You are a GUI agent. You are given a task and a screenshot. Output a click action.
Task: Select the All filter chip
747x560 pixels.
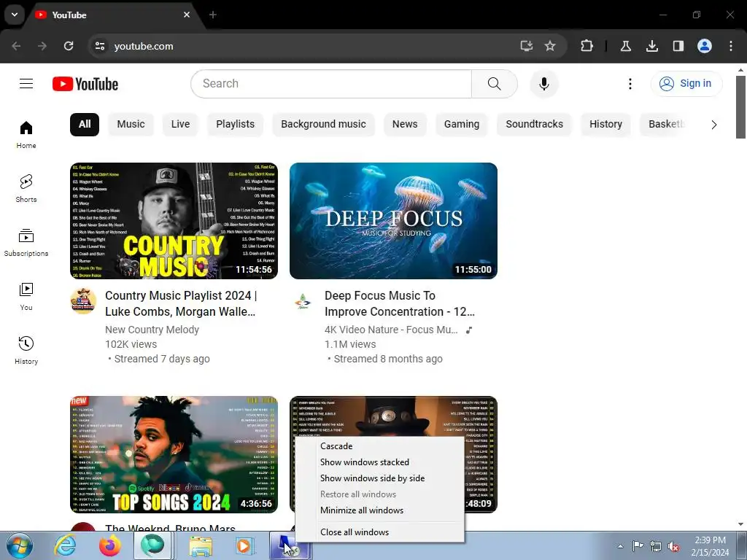point(85,124)
